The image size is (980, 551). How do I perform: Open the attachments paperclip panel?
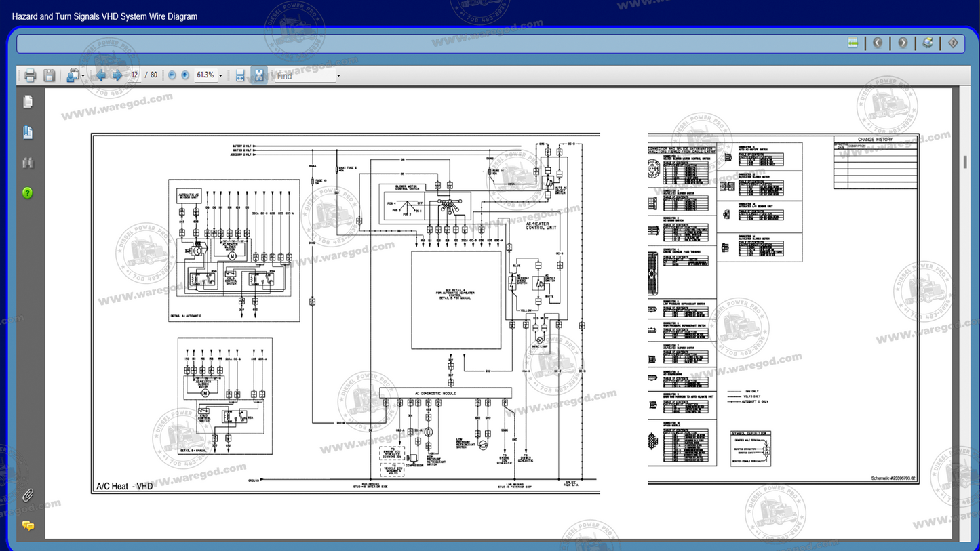[27, 495]
